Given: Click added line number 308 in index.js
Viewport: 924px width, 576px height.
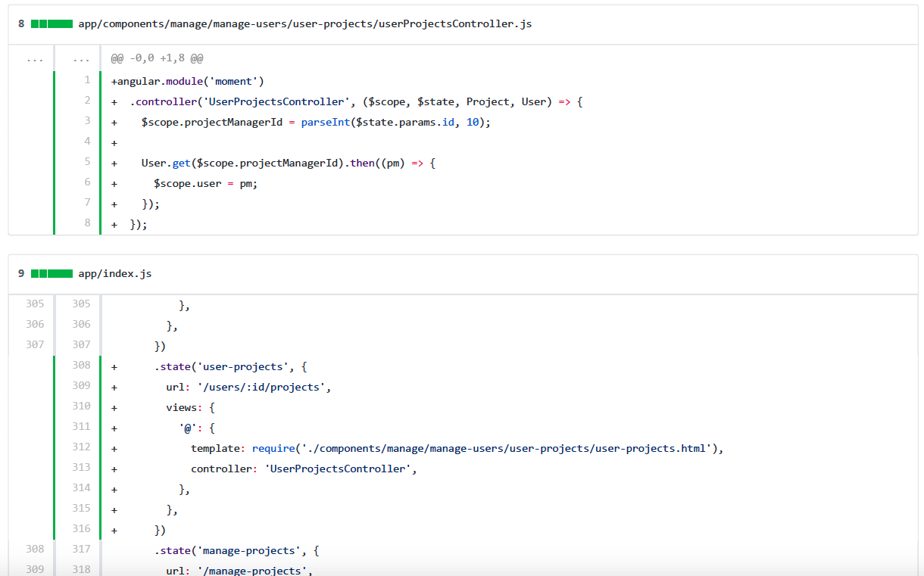Looking at the screenshot, I should (81, 366).
